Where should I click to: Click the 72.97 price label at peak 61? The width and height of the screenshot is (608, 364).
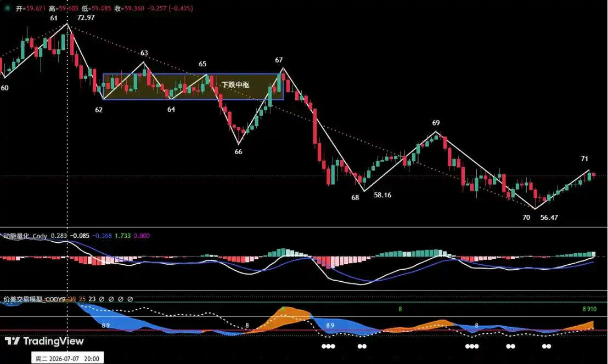pyautogui.click(x=86, y=18)
